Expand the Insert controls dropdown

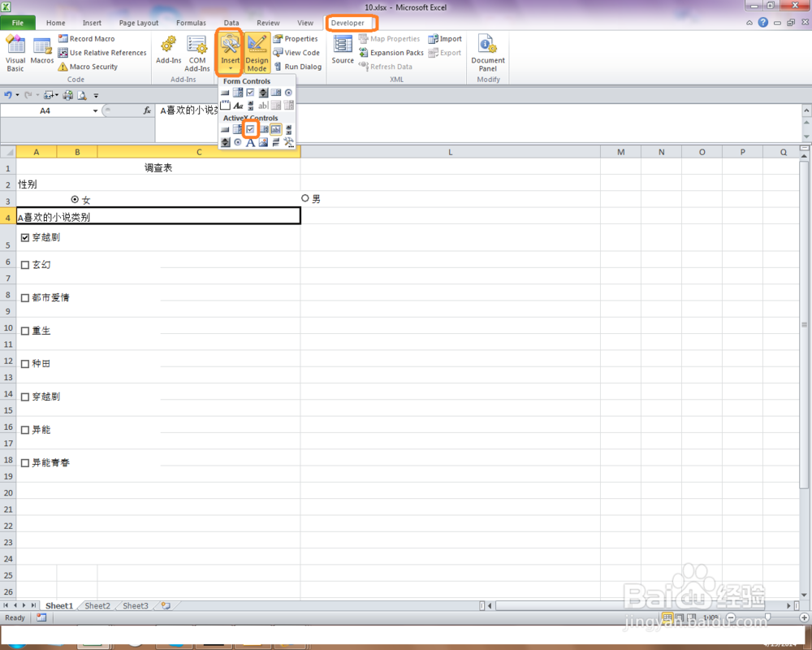click(x=230, y=69)
